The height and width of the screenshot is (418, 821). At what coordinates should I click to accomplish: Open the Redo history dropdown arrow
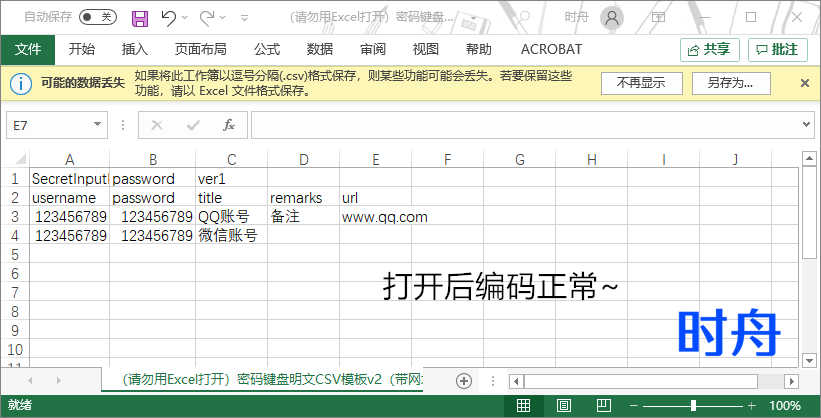point(223,18)
